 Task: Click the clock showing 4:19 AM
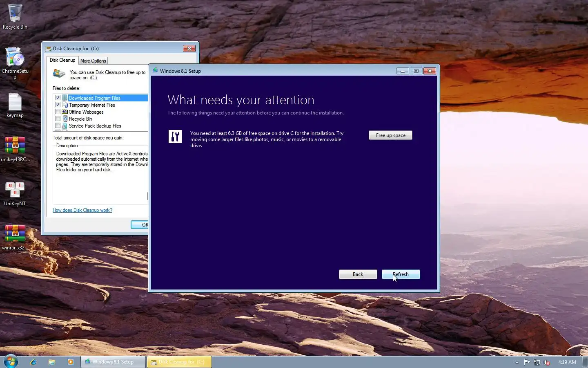coord(567,362)
